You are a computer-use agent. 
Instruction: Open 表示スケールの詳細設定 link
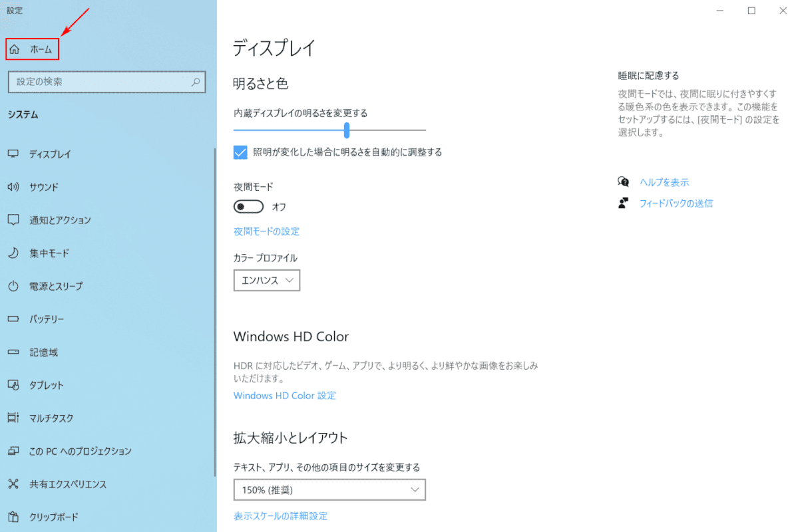click(x=281, y=516)
